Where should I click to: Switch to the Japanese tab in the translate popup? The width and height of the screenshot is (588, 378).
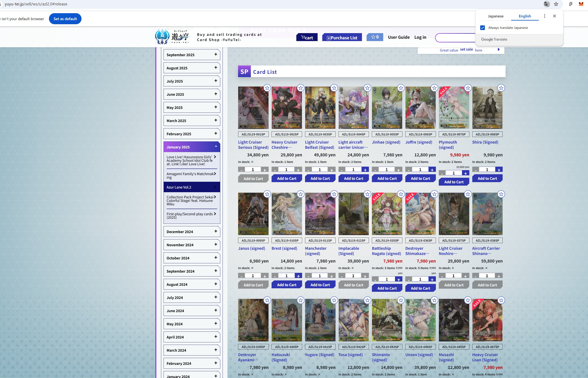[495, 16]
